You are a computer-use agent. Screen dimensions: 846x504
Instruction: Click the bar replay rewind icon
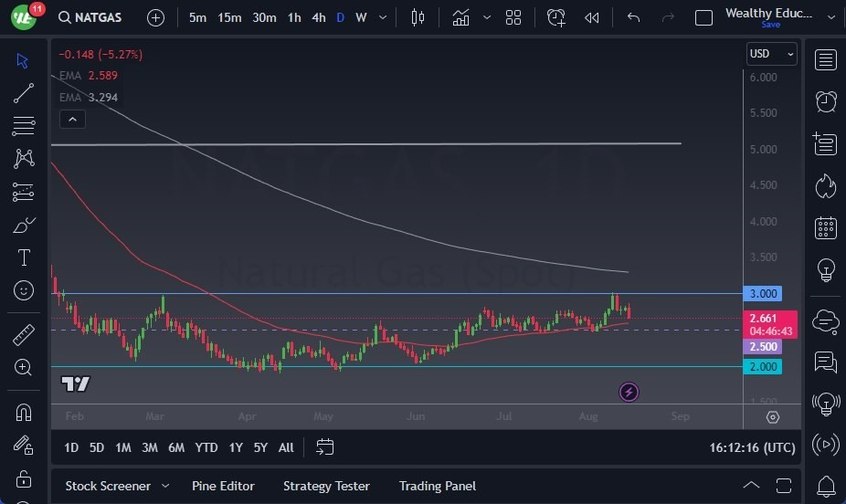point(592,17)
